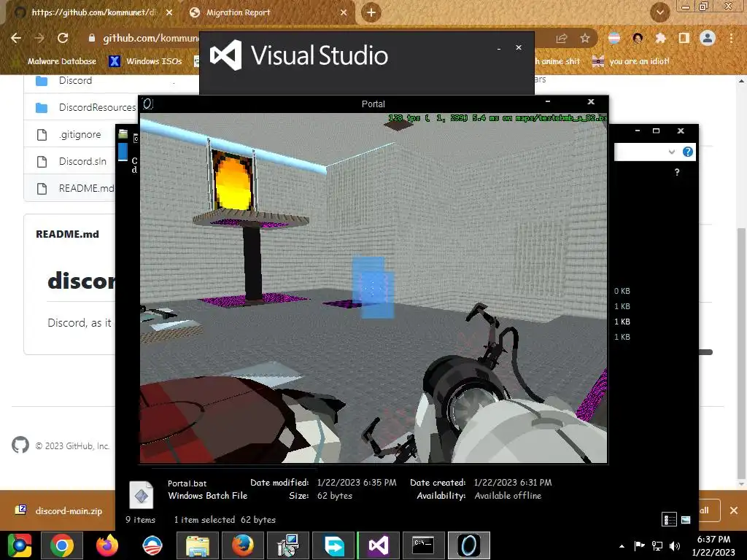Open the Windows ISOs bookmark

click(145, 61)
